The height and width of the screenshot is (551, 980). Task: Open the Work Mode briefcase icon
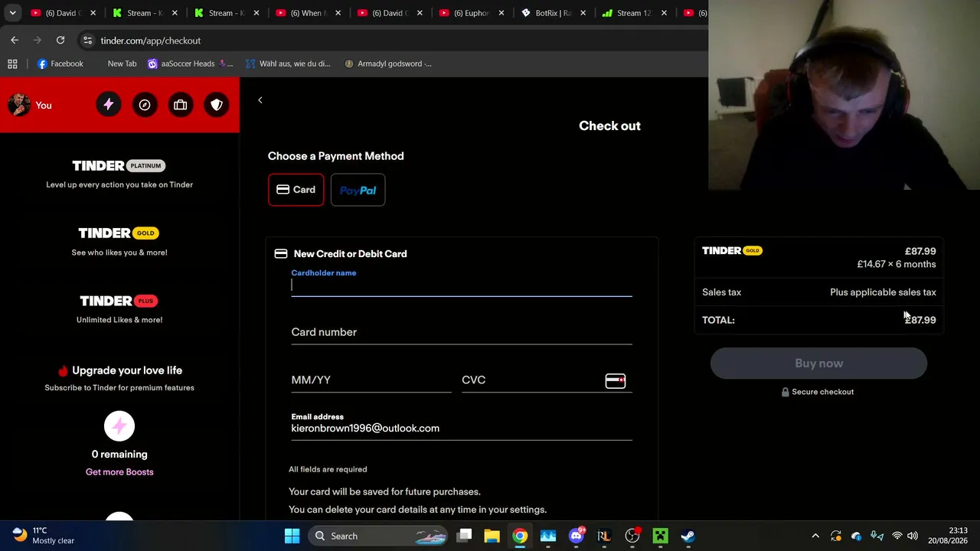181,105
